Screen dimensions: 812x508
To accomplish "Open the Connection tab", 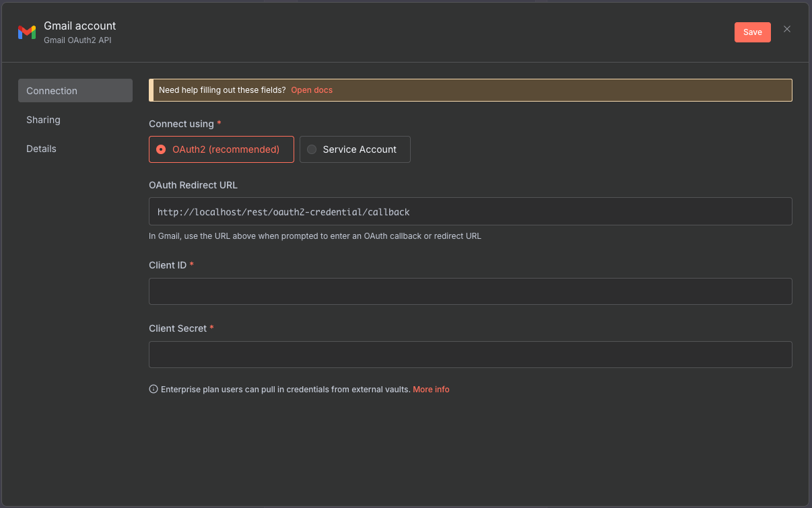I will point(75,91).
